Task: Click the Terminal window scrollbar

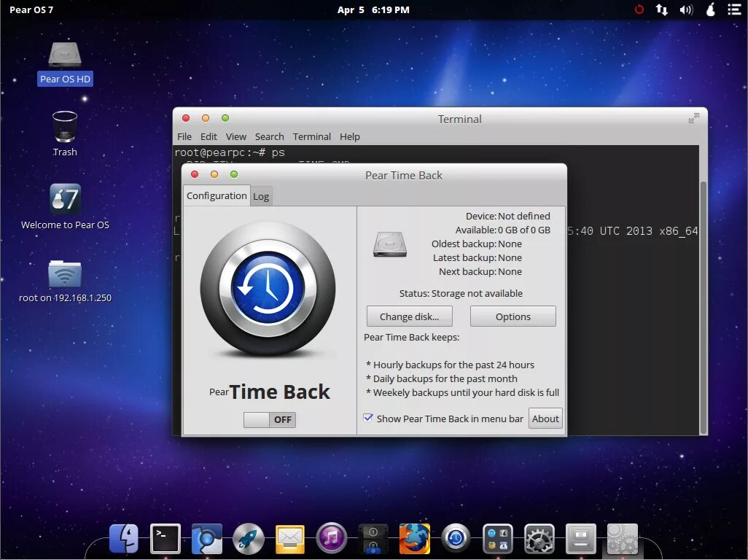Action: click(x=703, y=308)
